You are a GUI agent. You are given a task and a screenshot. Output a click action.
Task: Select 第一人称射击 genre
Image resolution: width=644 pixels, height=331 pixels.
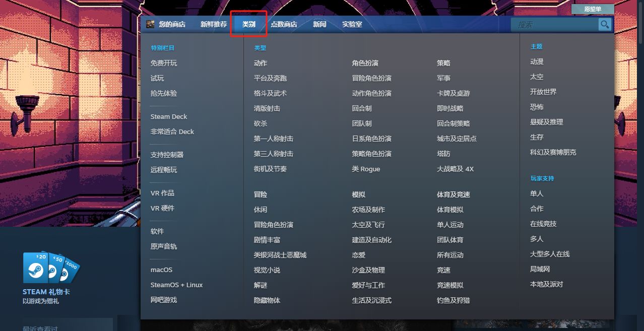tap(274, 139)
